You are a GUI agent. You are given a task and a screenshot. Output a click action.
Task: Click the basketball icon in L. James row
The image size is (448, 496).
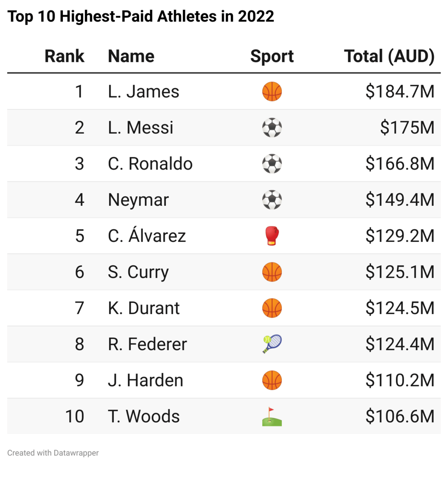(272, 91)
